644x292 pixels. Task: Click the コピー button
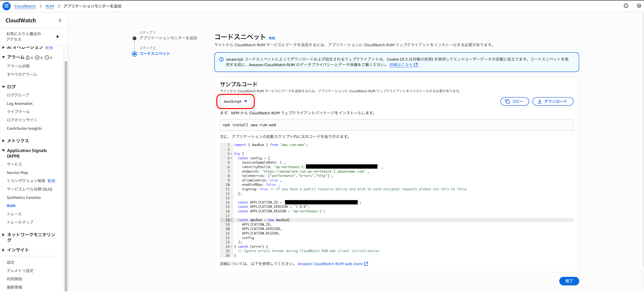(515, 102)
